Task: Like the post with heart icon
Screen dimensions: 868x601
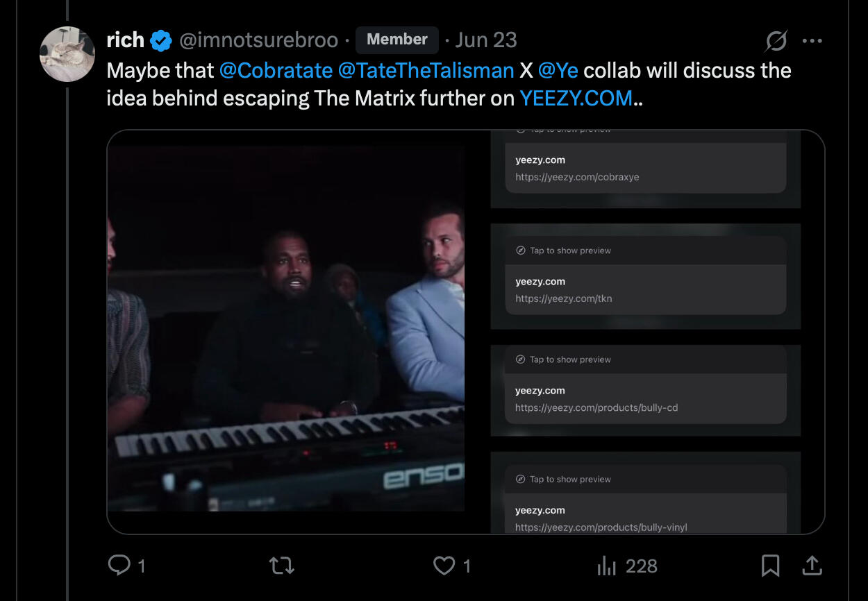Action: 444,566
